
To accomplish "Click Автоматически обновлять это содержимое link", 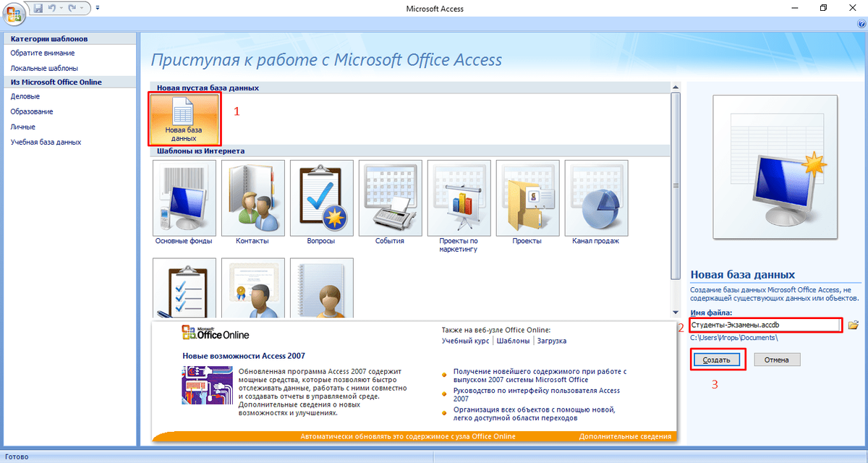I will click(x=407, y=436).
